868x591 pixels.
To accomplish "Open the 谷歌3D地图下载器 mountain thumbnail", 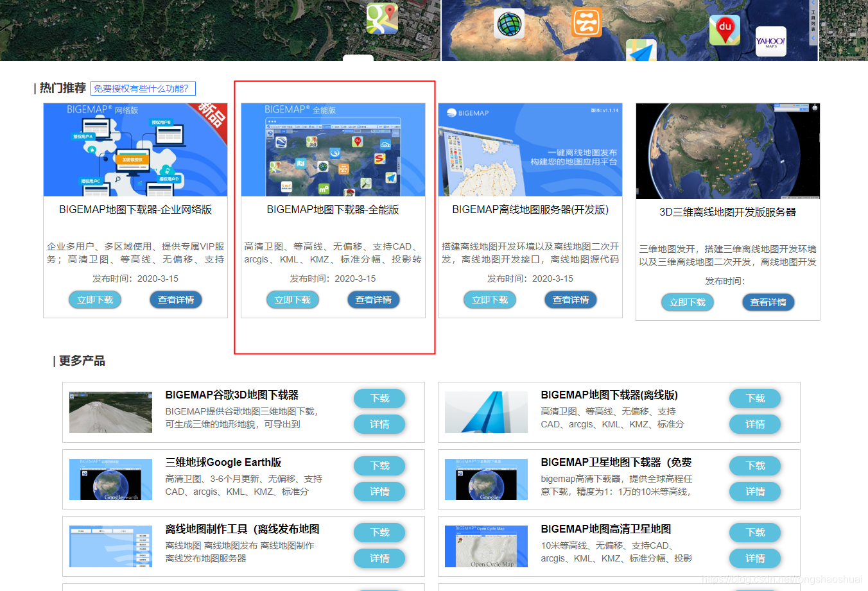I will pyautogui.click(x=110, y=413).
